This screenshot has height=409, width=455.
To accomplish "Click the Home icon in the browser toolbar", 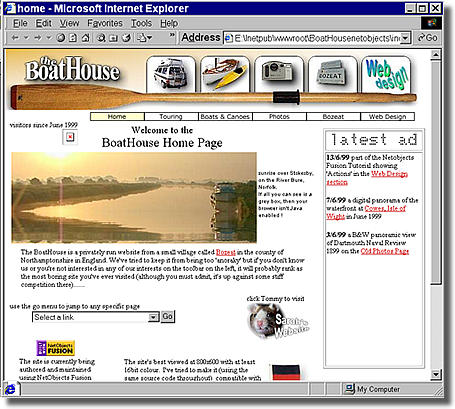I will [86, 38].
